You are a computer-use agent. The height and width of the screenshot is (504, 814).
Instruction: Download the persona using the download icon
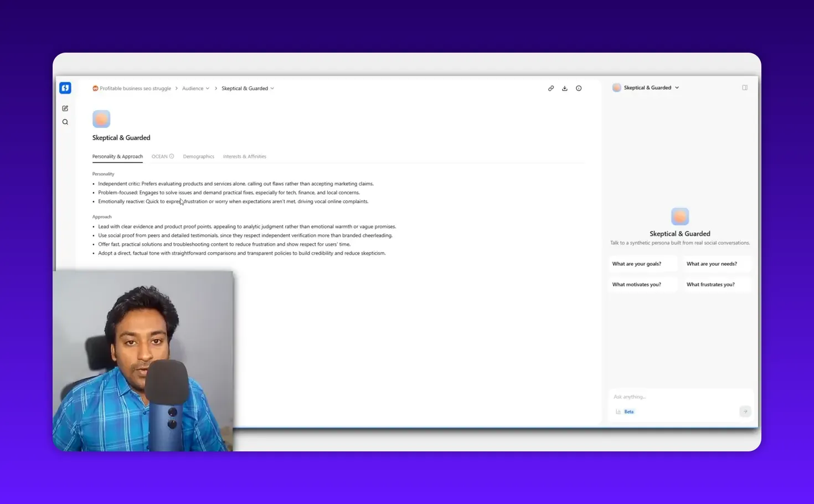pos(565,88)
